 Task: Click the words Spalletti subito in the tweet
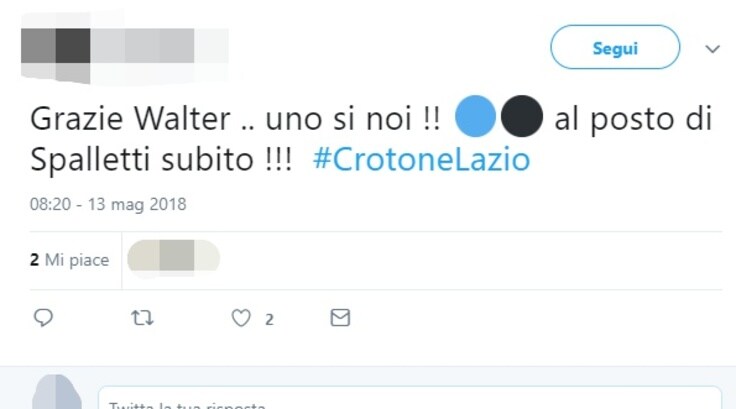(142, 160)
